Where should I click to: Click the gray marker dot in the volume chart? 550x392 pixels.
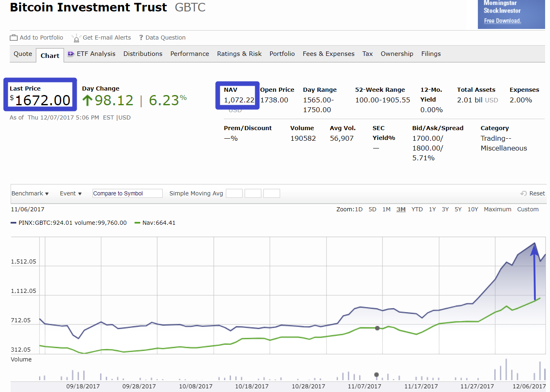[376, 374]
